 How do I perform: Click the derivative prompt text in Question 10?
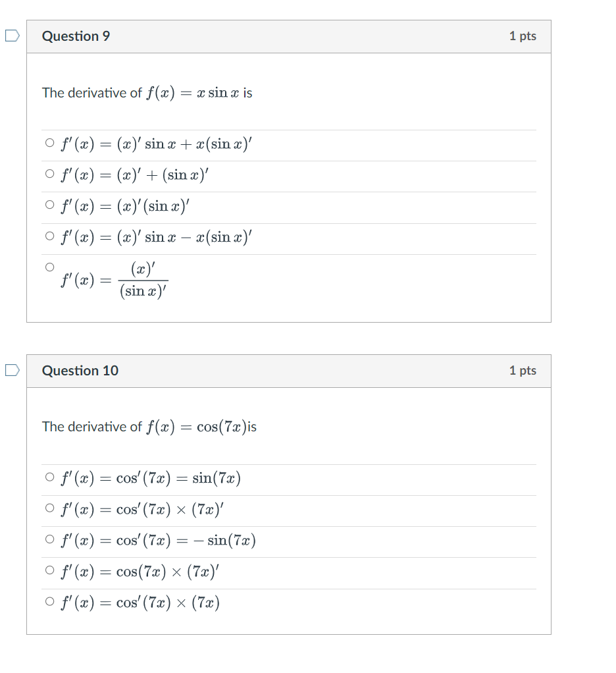[x=149, y=426]
